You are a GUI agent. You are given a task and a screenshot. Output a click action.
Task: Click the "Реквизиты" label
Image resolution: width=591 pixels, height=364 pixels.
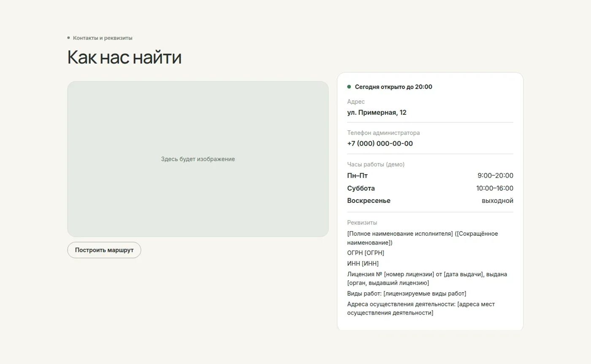pos(362,223)
